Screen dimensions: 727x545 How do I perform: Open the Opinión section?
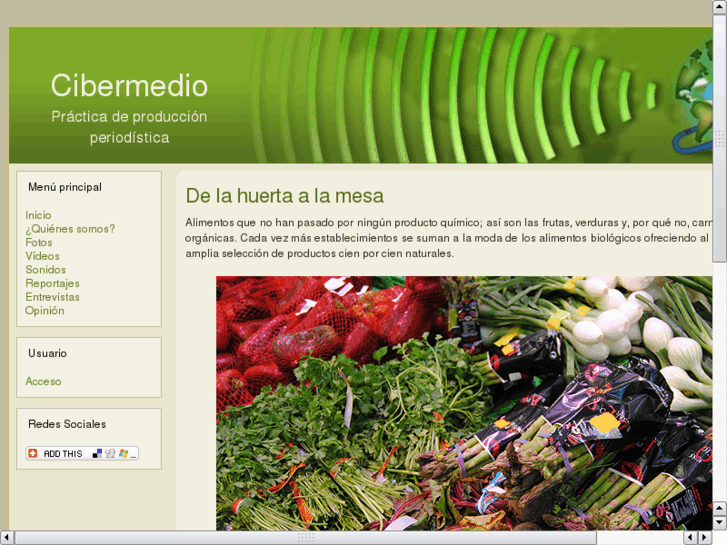tap(45, 311)
